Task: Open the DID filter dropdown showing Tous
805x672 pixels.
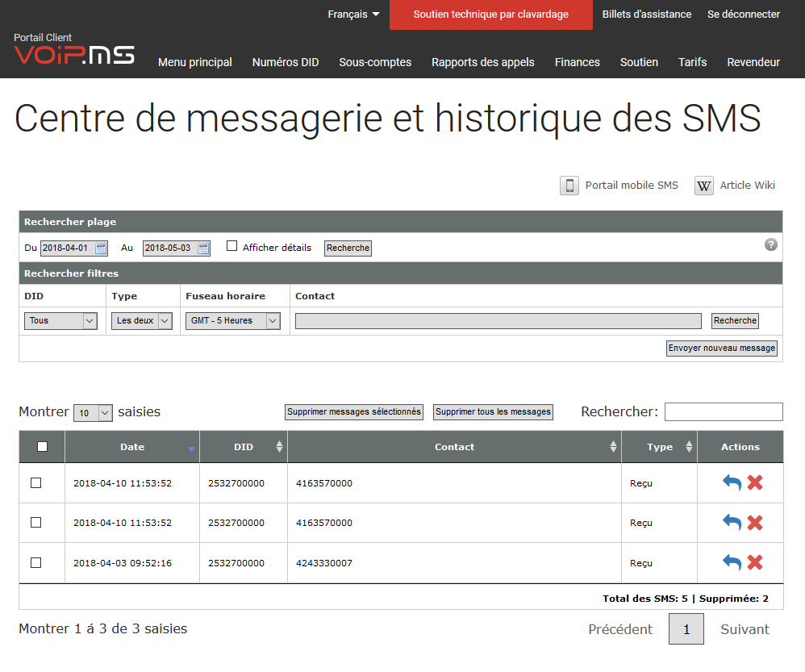Action: [60, 320]
